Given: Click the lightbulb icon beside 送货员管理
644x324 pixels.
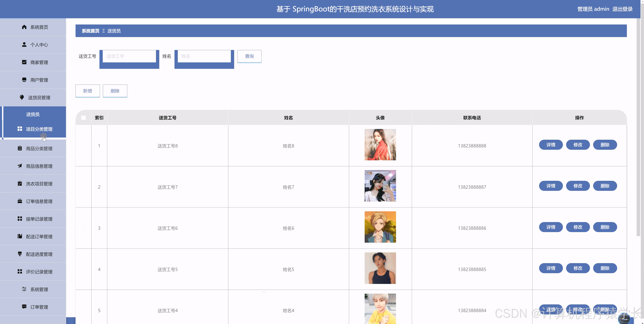Looking at the screenshot, I should point(22,97).
